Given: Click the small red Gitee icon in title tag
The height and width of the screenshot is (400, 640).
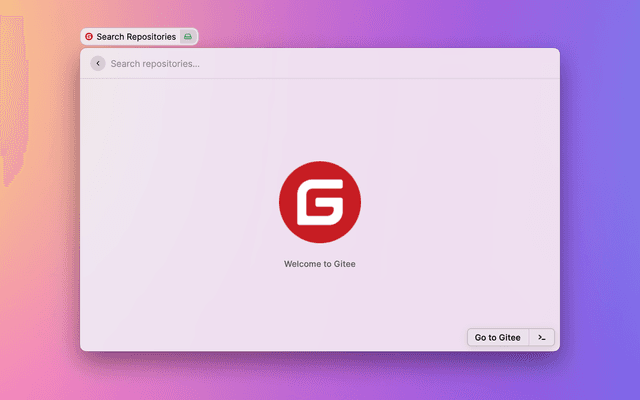Looking at the screenshot, I should click(89, 36).
